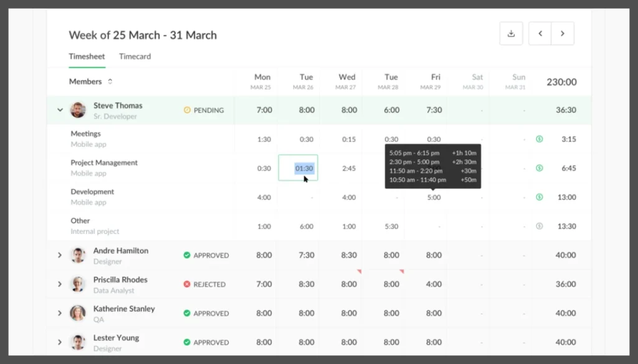This screenshot has width=638, height=364.
Task: Click Meetings Monday 1:30 cell
Action: pos(264,139)
